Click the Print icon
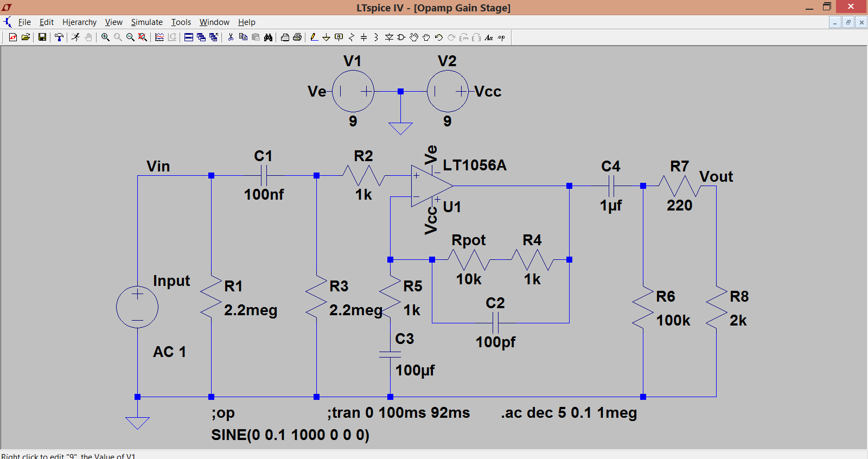Image resolution: width=868 pixels, height=459 pixels. 297,37
